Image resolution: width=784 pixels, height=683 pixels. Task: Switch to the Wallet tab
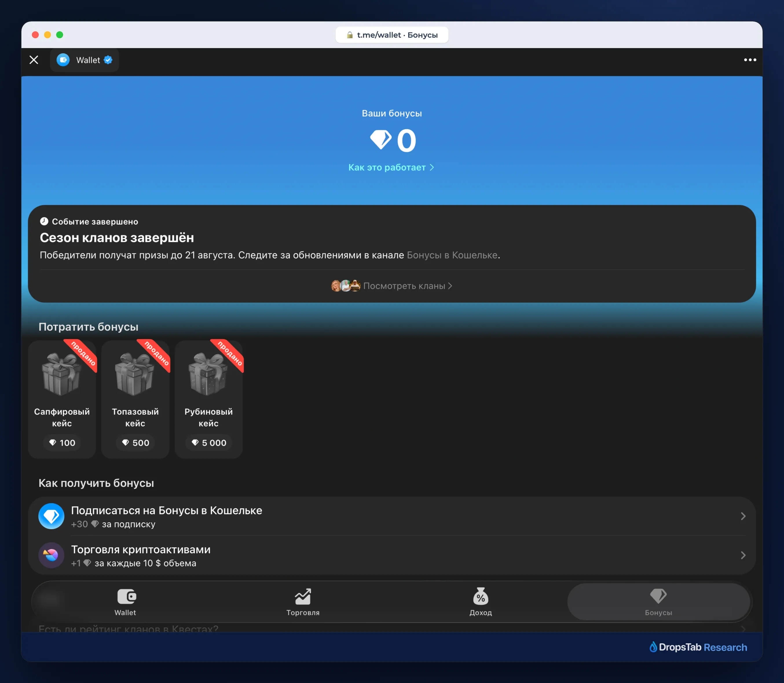tap(125, 602)
